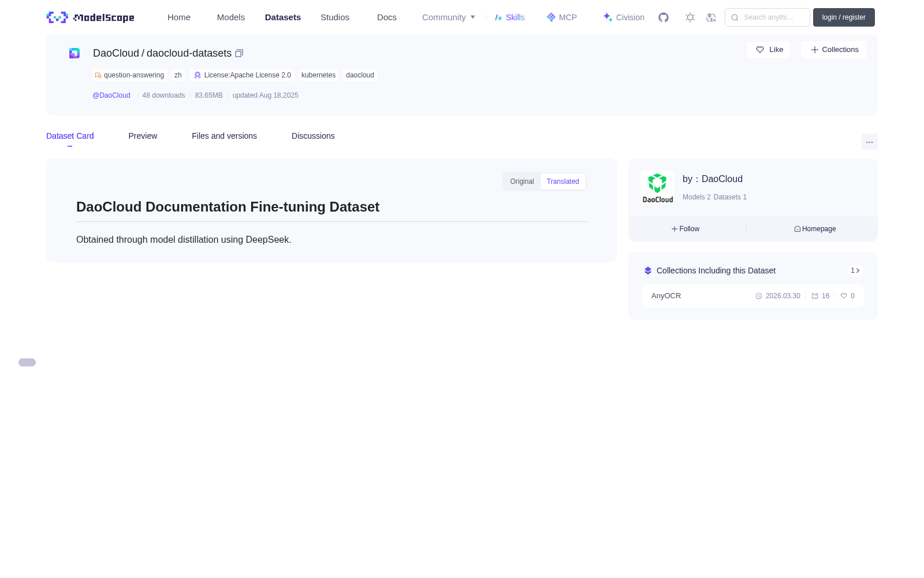924x578 pixels.
Task: Click the 83.65MB size text
Action: [x=208, y=95]
